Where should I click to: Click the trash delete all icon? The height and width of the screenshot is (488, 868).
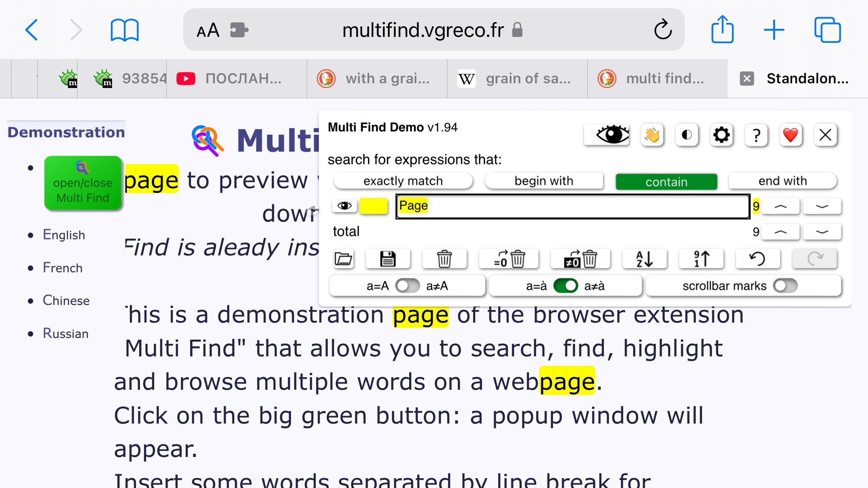(444, 259)
